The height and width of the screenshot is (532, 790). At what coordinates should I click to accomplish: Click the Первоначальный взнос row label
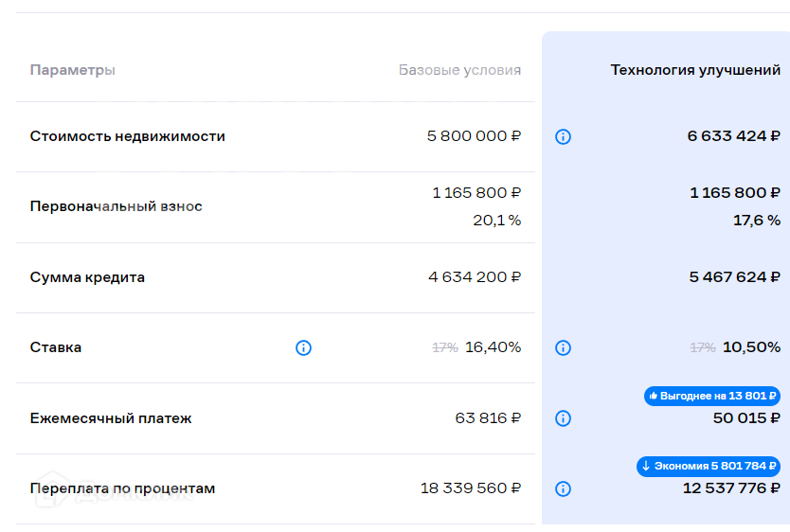117,206
